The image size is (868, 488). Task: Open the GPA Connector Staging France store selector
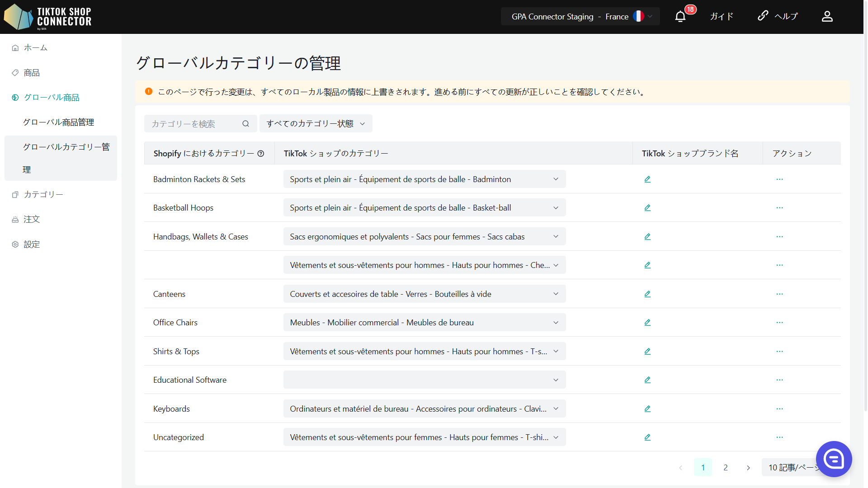tap(580, 17)
